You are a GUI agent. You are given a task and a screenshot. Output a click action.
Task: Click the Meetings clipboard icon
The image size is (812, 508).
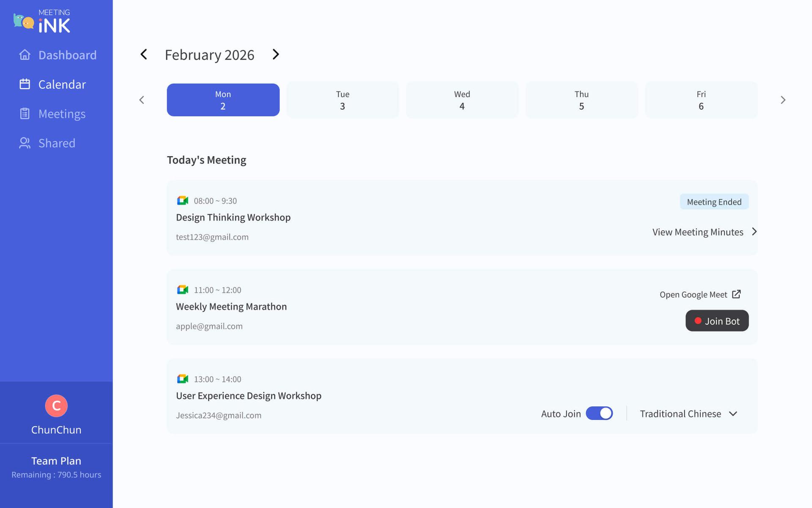25,114
